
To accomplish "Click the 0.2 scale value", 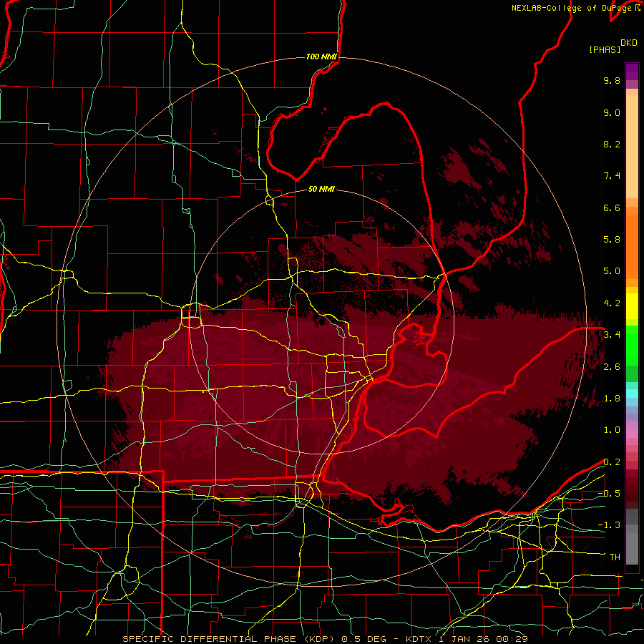I will click(612, 462).
